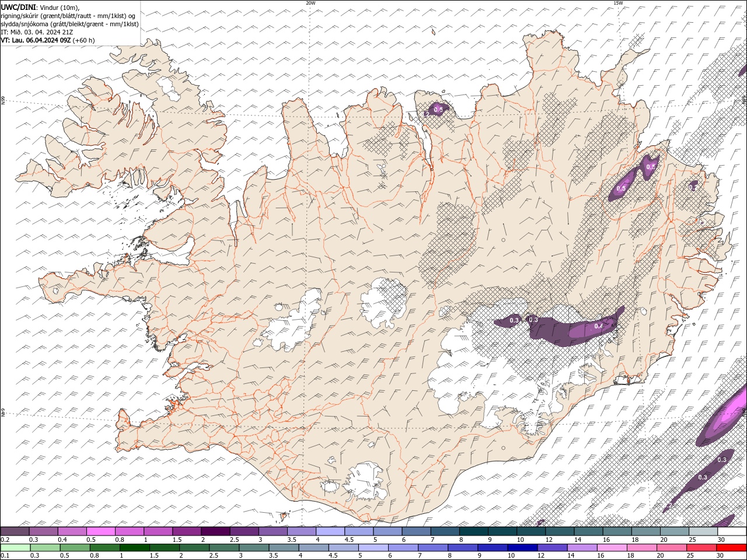Click the light periwinkle swatch labeled 4 in purple row
The image size is (747, 560).
point(330,531)
